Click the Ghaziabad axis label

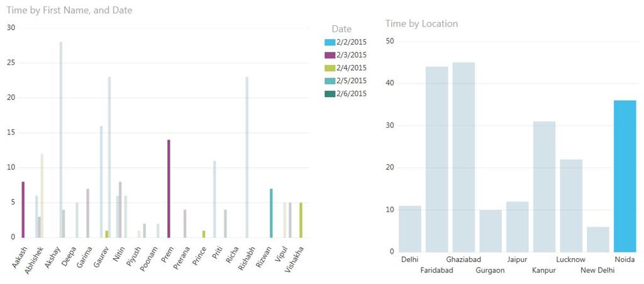(x=464, y=259)
